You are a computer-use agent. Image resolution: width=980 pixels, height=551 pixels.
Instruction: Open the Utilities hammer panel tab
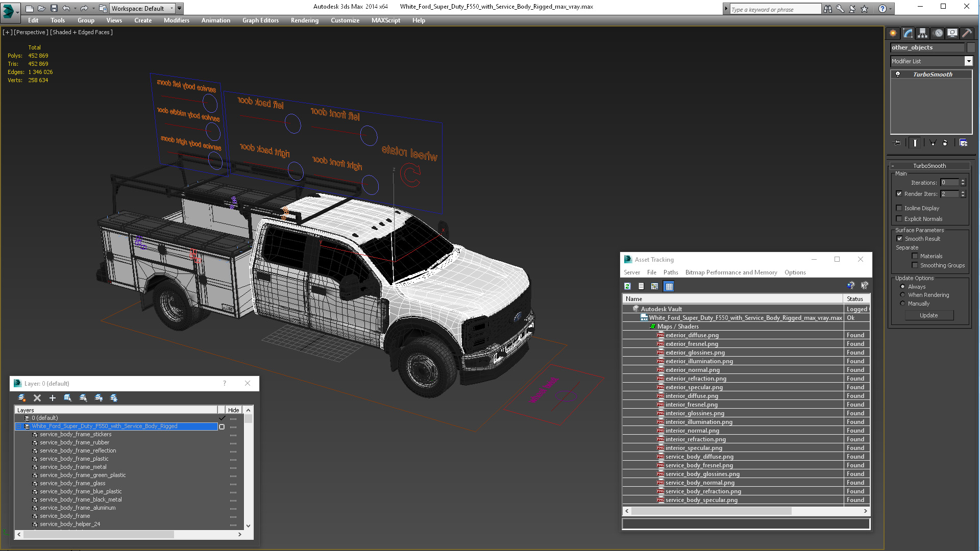(x=967, y=33)
